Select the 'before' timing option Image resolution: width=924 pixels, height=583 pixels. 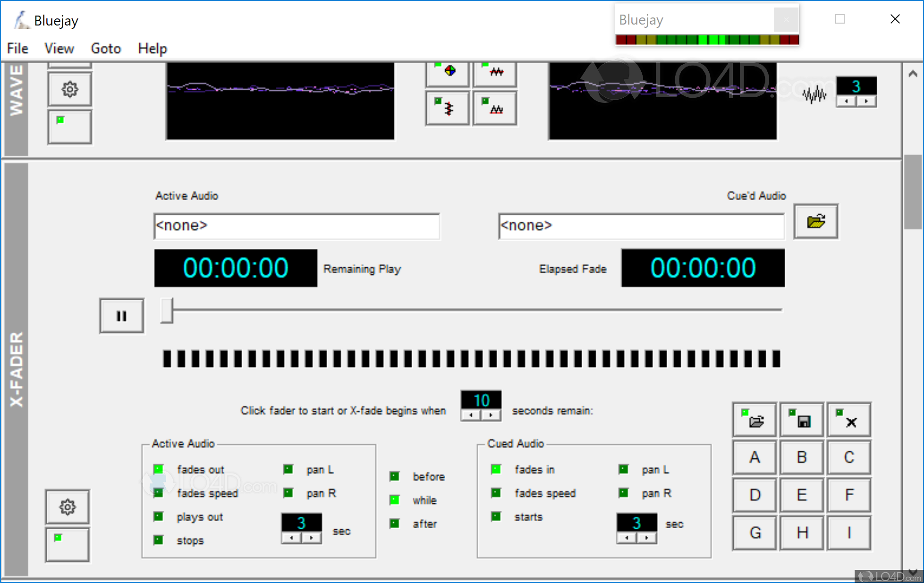(395, 476)
